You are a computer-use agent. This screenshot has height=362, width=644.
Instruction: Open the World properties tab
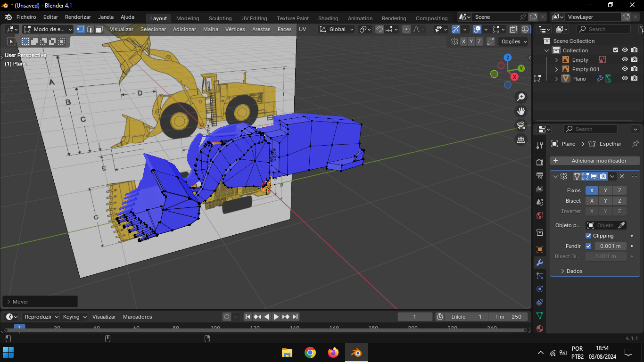tap(540, 215)
